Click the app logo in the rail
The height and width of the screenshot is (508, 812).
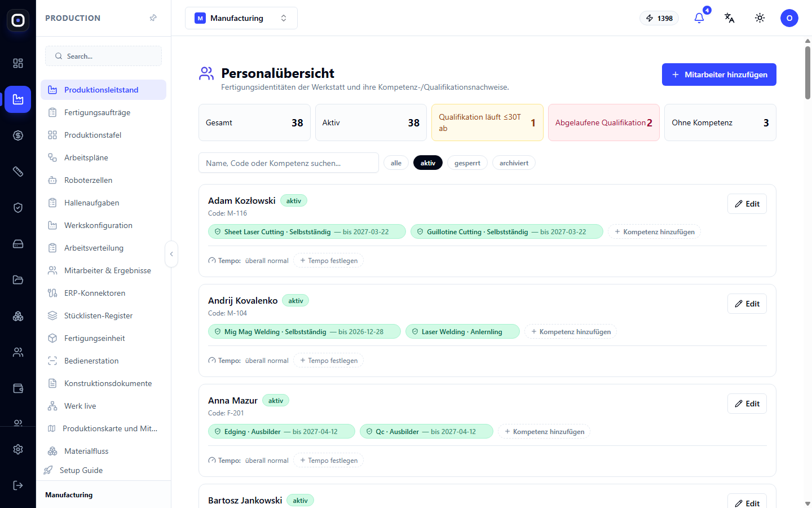click(18, 20)
